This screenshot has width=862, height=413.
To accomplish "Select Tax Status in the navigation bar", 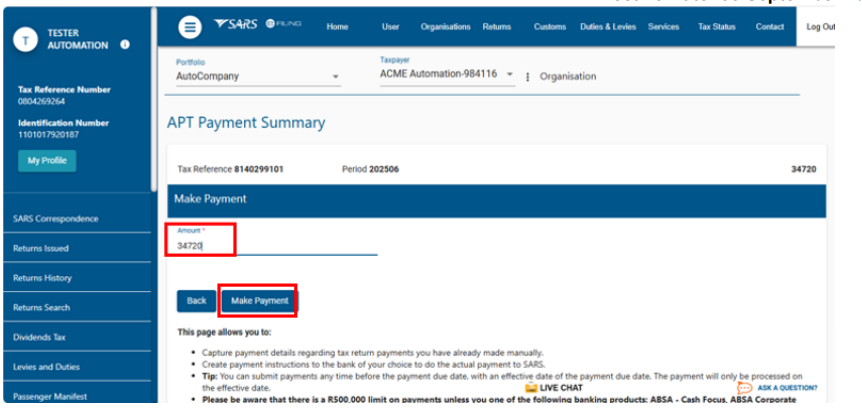I will click(716, 27).
